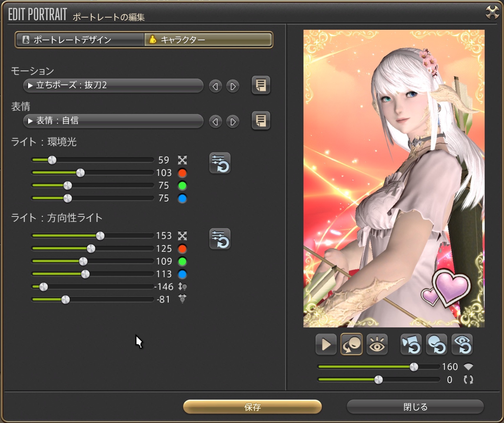Click ambient green slider handle
Image resolution: width=504 pixels, height=423 pixels.
(67, 186)
